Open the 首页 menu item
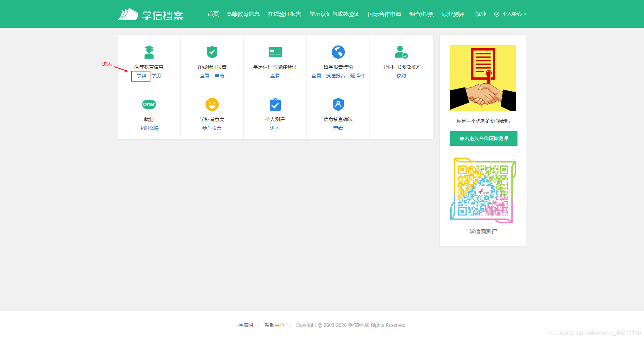The image size is (644, 339). click(x=213, y=14)
